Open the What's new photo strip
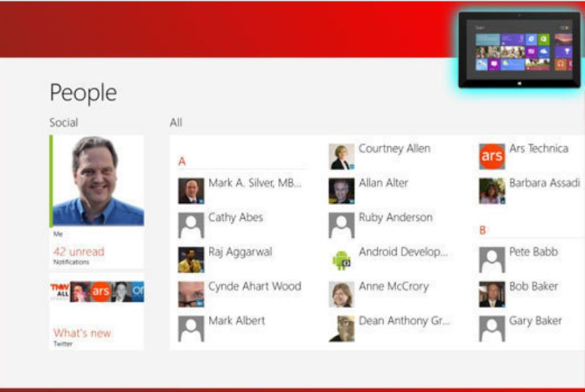The width and height of the screenshot is (585, 392). pyautogui.click(x=97, y=292)
